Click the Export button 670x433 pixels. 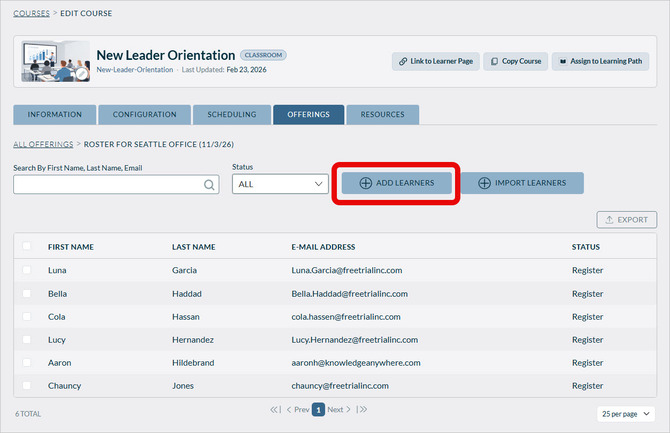point(626,220)
